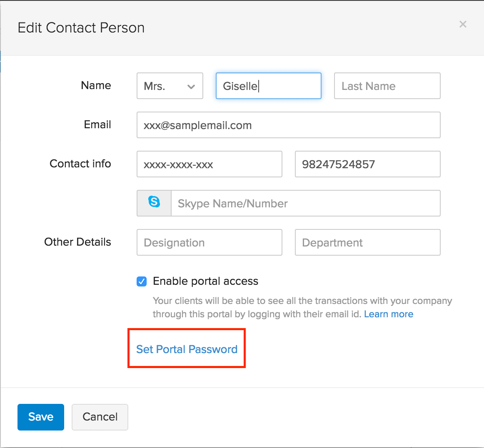Uncheck Enable portal access checkbox

[142, 281]
